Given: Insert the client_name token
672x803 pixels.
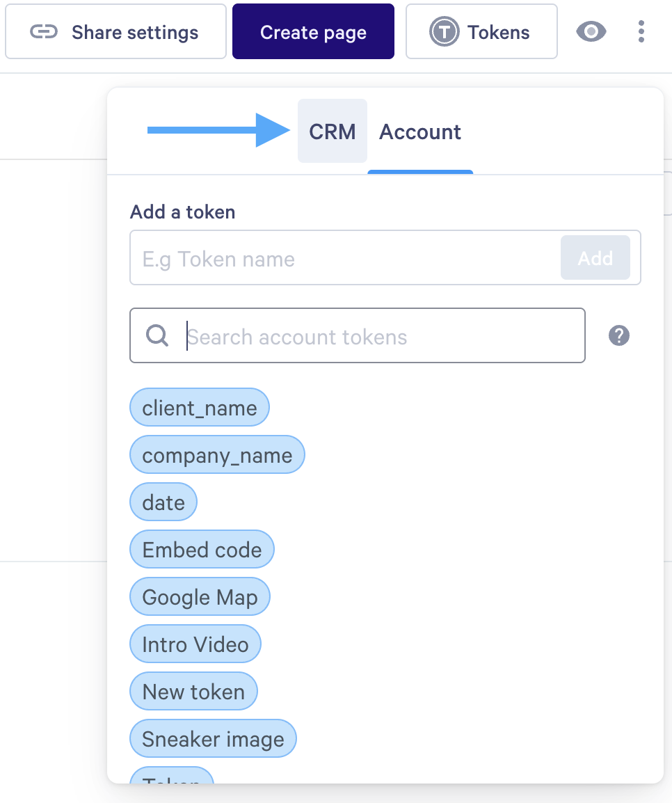Looking at the screenshot, I should (x=200, y=408).
